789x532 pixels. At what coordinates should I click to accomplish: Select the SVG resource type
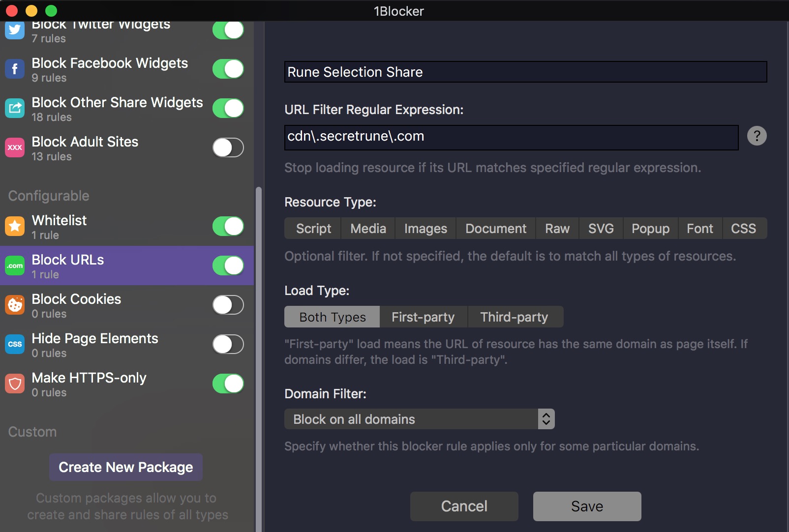pyautogui.click(x=601, y=228)
